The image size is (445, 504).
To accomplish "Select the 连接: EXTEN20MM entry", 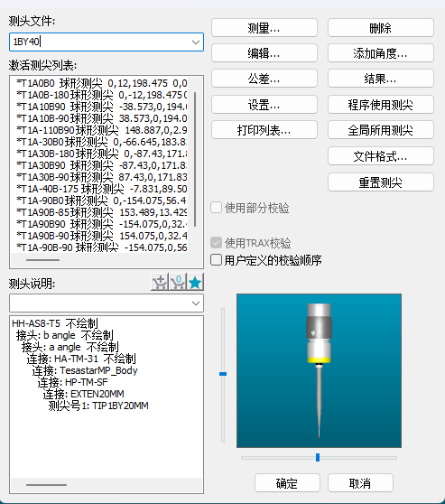I will tap(84, 394).
